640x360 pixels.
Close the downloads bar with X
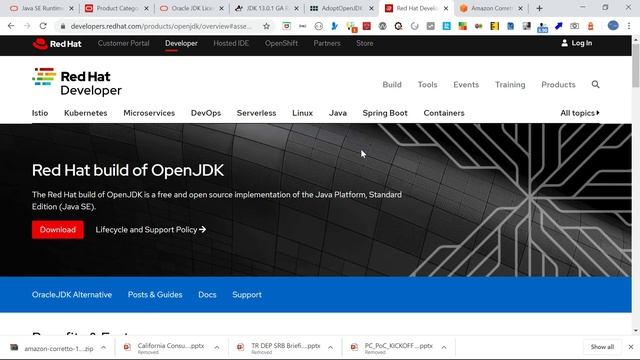coord(631,347)
